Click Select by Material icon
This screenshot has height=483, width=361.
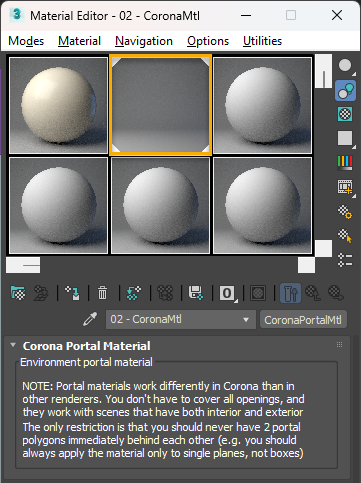click(345, 236)
